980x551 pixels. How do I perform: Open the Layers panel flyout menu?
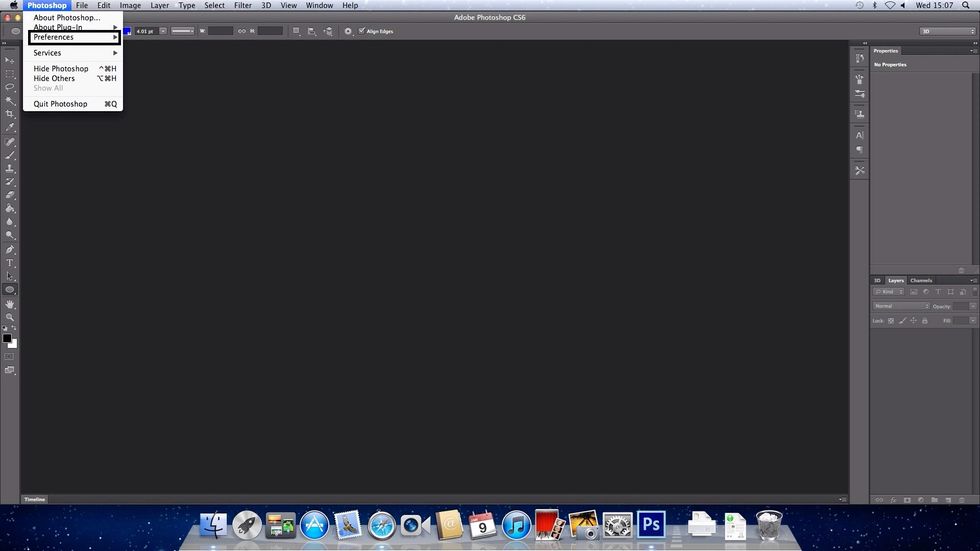pos(972,280)
